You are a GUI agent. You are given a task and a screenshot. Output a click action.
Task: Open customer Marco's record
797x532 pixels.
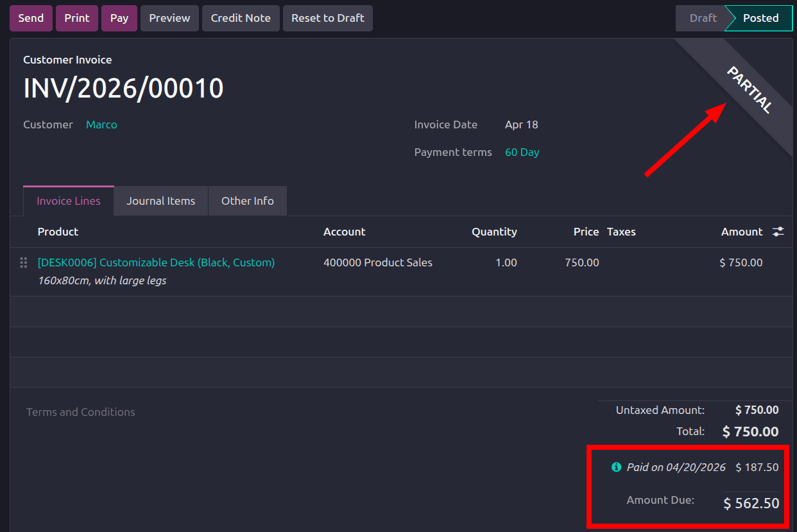tap(101, 124)
